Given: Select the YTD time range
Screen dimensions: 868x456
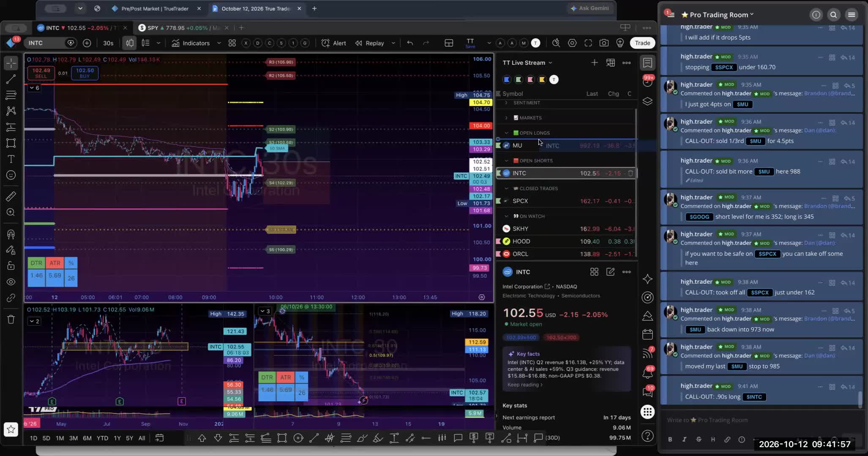Looking at the screenshot, I should (x=102, y=438).
